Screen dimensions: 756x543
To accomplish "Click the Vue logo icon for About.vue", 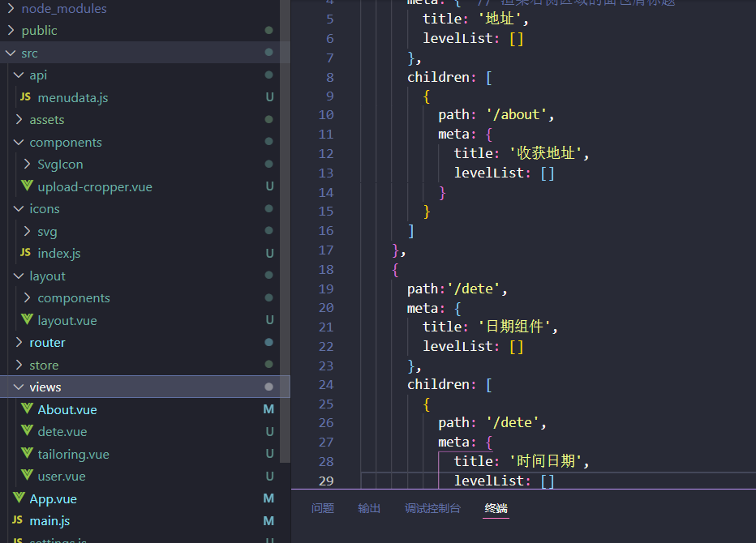I will (x=27, y=409).
